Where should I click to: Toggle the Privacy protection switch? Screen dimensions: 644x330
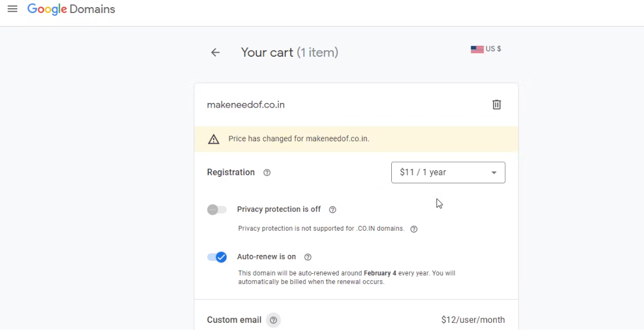coord(217,209)
